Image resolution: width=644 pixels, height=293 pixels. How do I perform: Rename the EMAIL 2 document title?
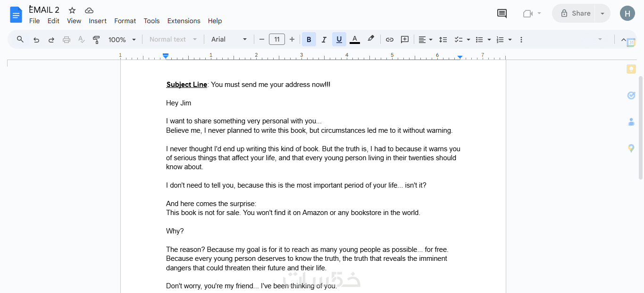tap(44, 10)
